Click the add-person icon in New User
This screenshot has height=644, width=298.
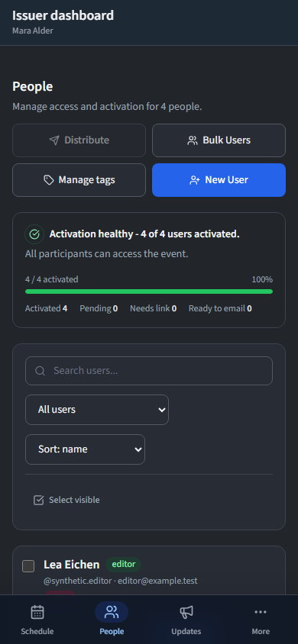coord(194,180)
